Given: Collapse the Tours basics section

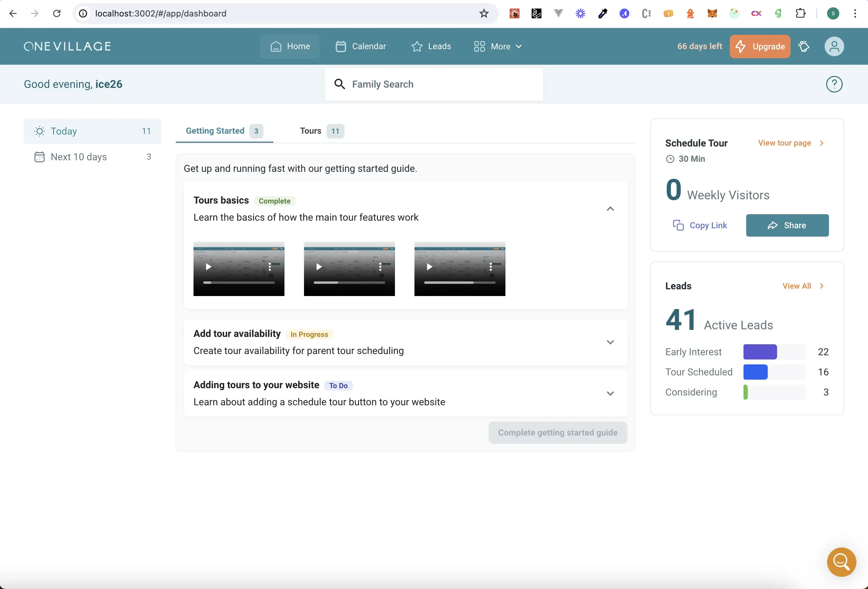Looking at the screenshot, I should (610, 209).
